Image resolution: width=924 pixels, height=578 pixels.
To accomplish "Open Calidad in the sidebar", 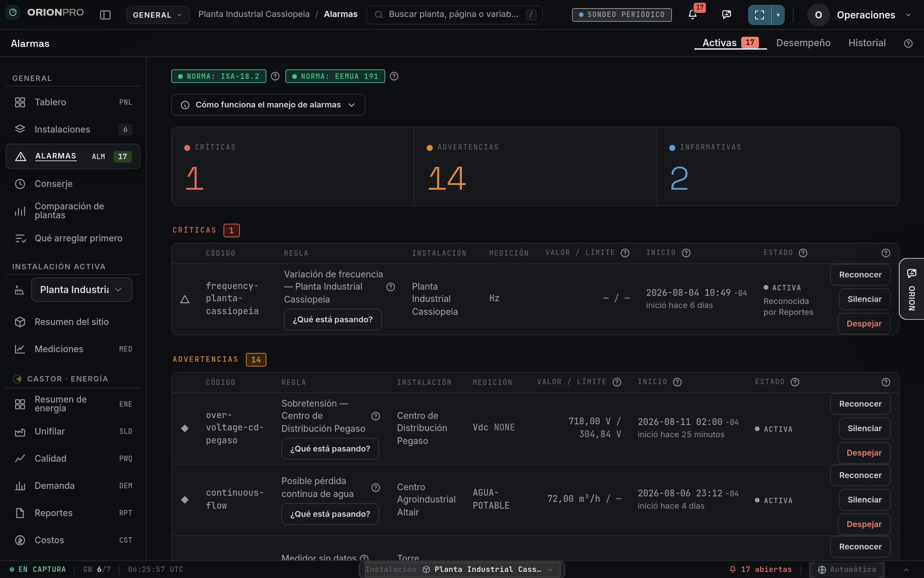I will point(73,458).
